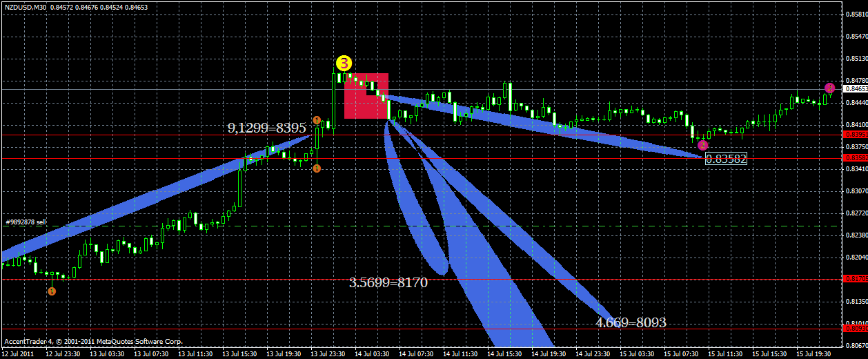Viewport: 868px width, 359px height.
Task: Click the AccentTrader 4 MetaQuotes copyright text
Action: coord(93,341)
